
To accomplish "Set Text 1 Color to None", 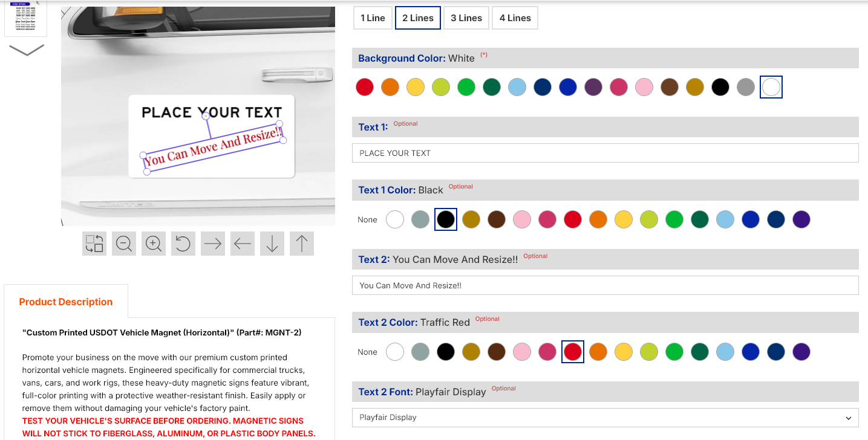I will [367, 219].
